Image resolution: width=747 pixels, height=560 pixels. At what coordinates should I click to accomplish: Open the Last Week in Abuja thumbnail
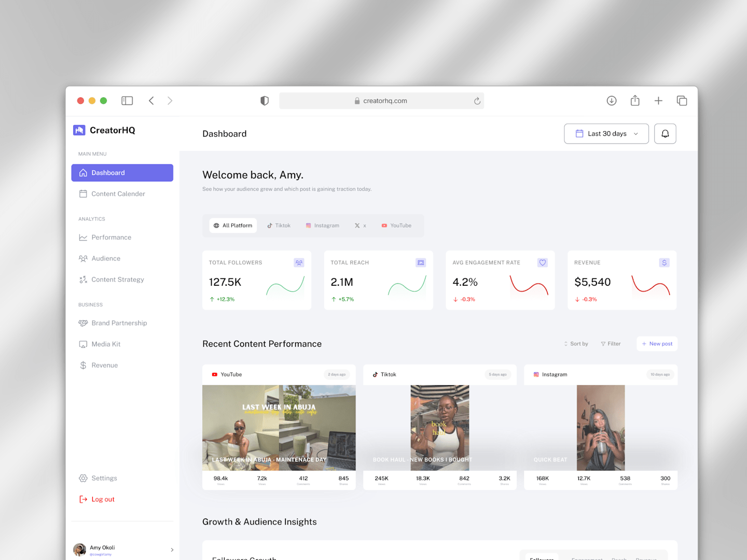pos(279,428)
